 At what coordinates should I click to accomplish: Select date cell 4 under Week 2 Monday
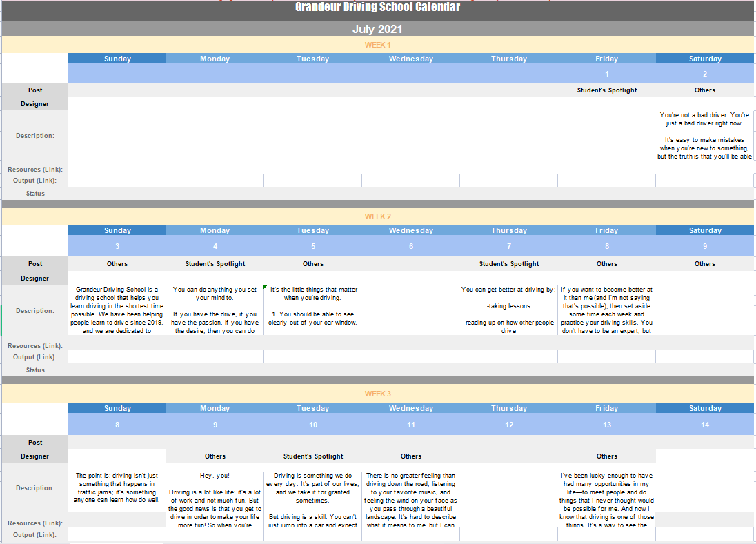pos(215,246)
